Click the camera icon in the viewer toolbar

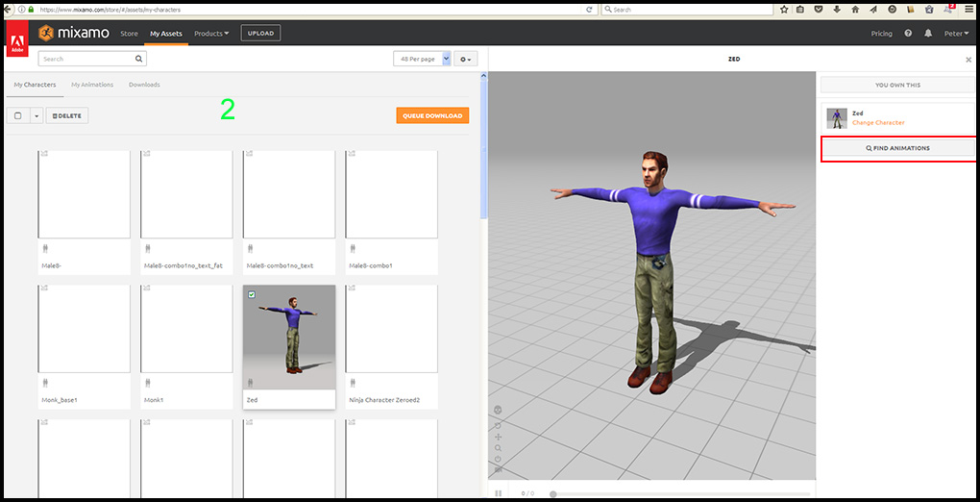(x=498, y=470)
